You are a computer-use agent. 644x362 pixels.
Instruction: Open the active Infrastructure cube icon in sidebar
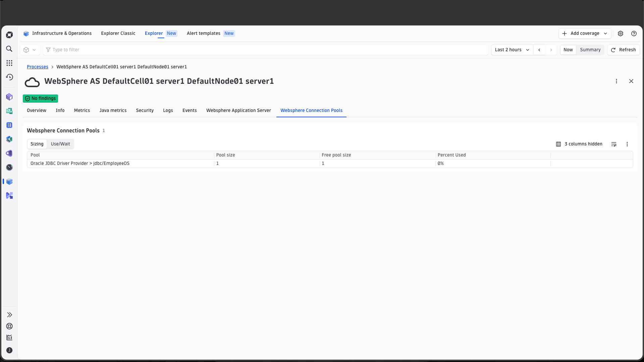[x=9, y=181]
